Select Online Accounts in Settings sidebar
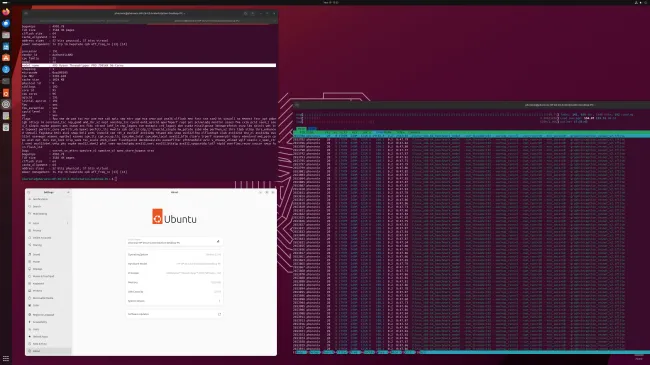This screenshot has height=365, width=650. point(48,238)
